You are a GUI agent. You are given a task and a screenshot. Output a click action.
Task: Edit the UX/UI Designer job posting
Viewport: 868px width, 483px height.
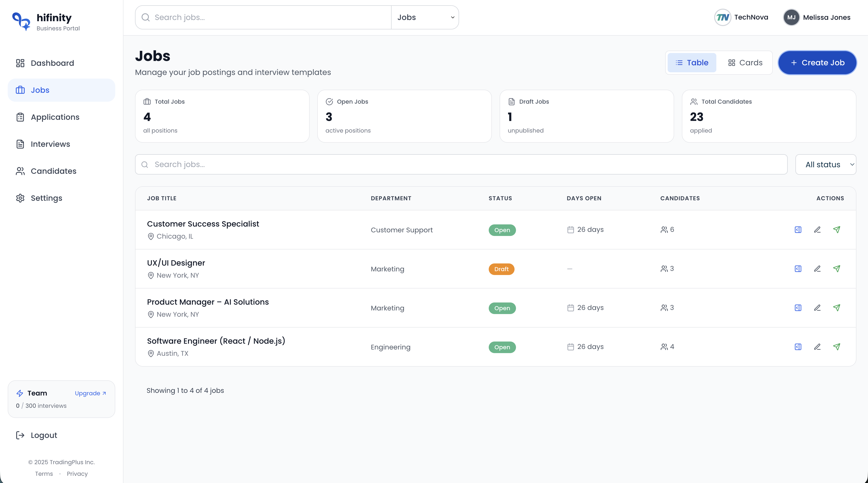[818, 269]
